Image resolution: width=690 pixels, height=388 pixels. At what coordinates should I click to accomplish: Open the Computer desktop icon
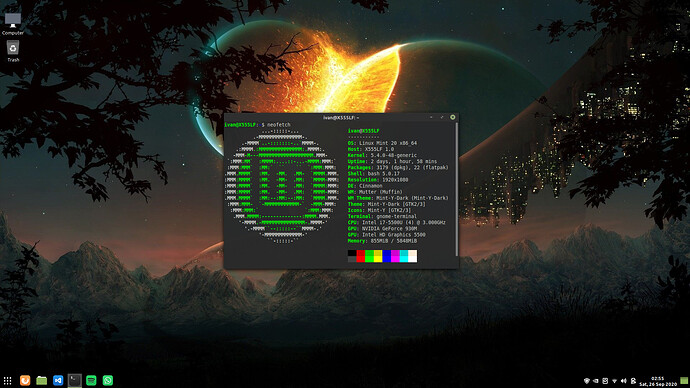[13, 24]
